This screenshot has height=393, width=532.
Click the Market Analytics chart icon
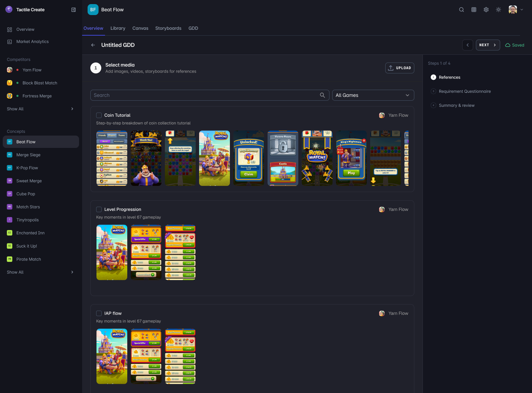tap(10, 42)
